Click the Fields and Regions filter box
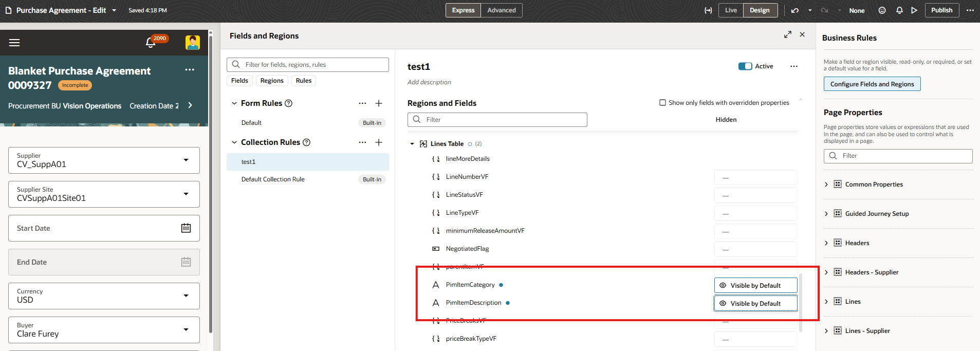Image resolution: width=980 pixels, height=351 pixels. coord(307,65)
